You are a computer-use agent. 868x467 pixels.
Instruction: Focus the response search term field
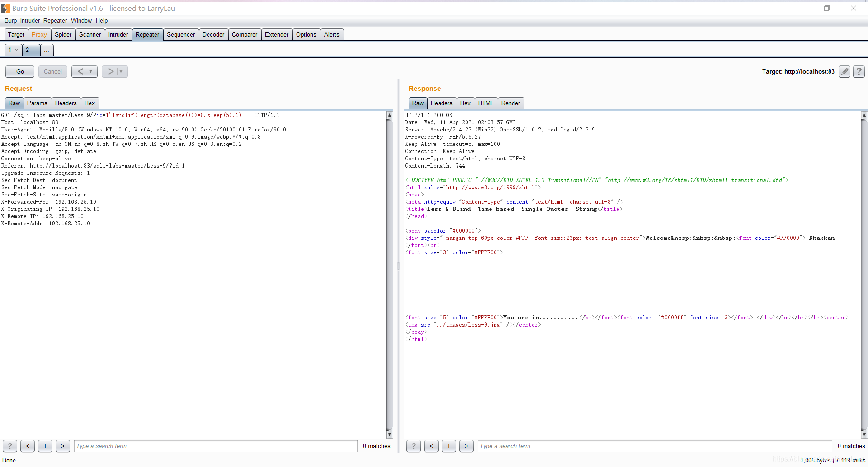tap(655, 446)
